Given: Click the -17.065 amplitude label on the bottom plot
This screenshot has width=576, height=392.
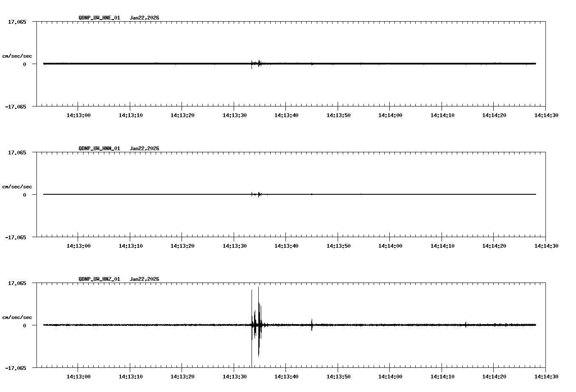Looking at the screenshot, I should 15,367.
